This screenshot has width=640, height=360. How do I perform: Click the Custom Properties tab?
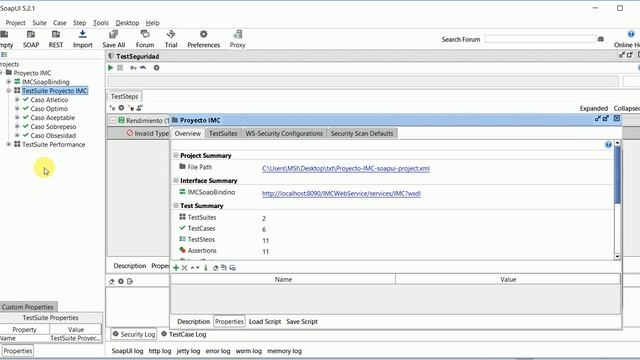click(x=28, y=307)
